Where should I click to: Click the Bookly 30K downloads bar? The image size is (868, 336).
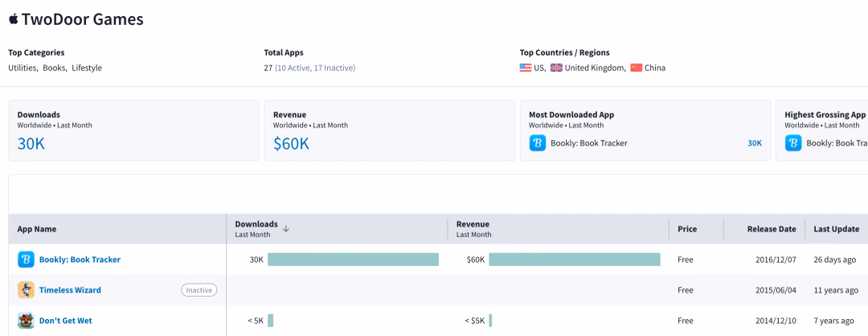click(x=353, y=259)
